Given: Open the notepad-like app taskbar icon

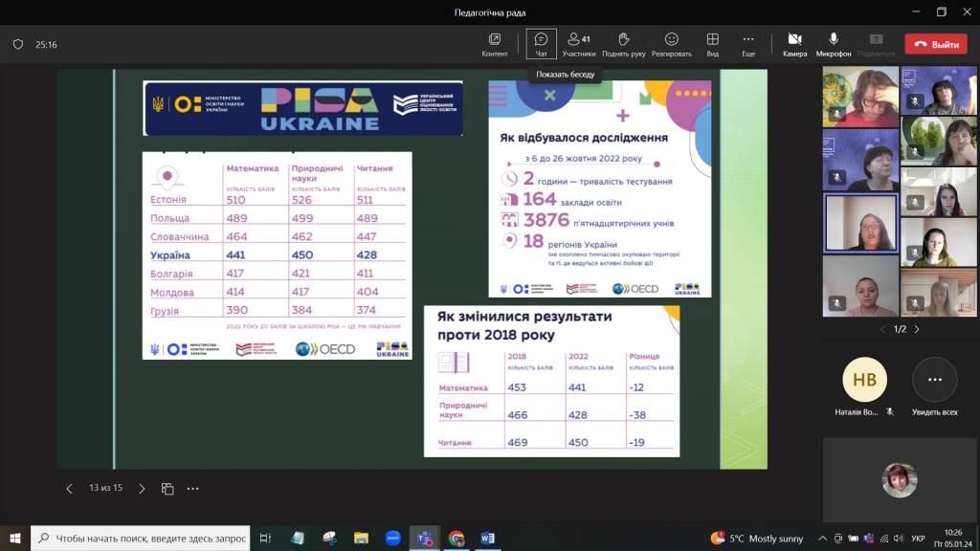Looking at the screenshot, I should click(298, 538).
